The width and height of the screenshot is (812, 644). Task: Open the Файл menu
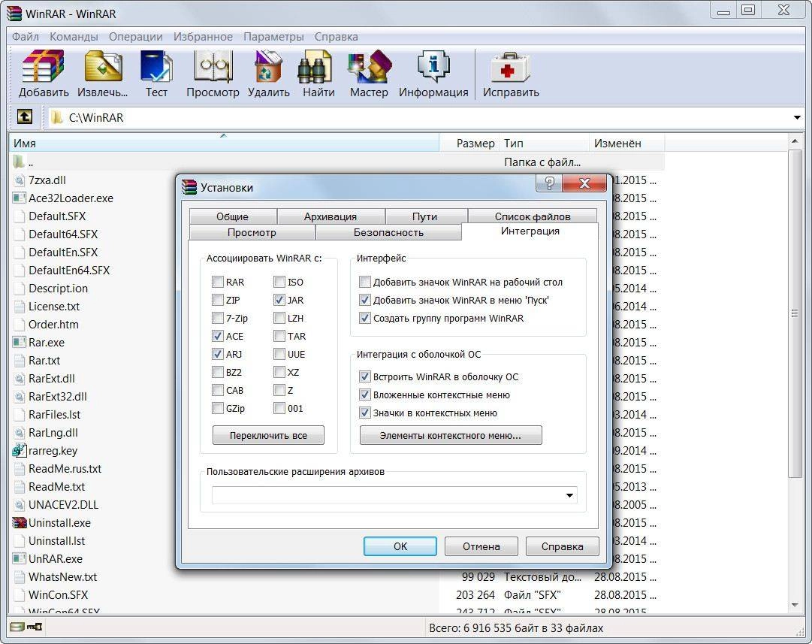point(26,37)
